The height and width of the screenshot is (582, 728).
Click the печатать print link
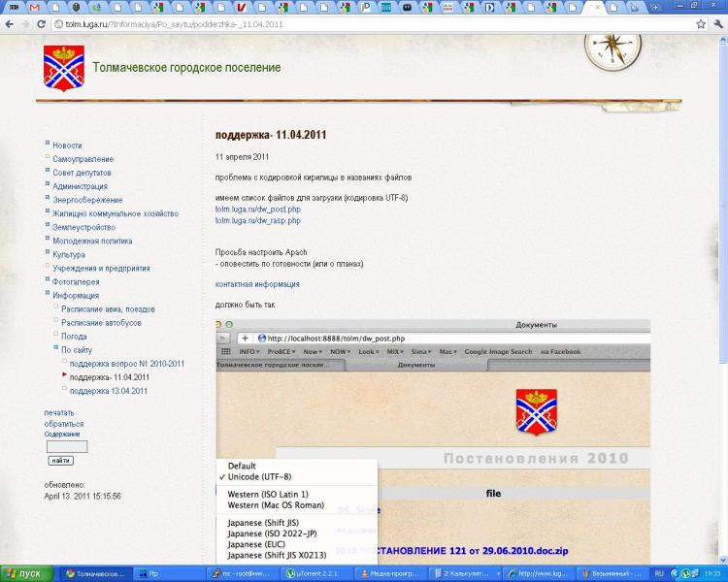(59, 413)
